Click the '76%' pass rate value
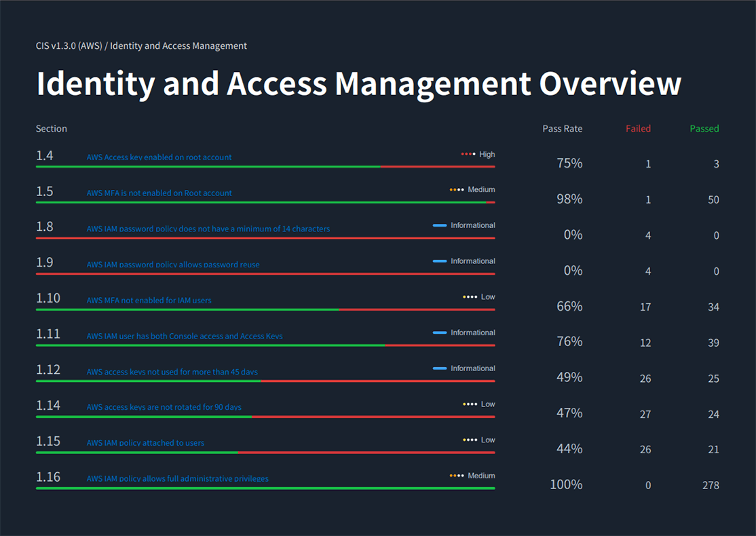Image resolution: width=756 pixels, height=536 pixels. tap(569, 342)
